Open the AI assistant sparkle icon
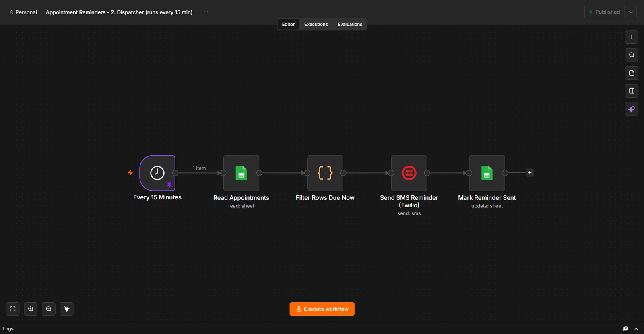 pyautogui.click(x=632, y=109)
